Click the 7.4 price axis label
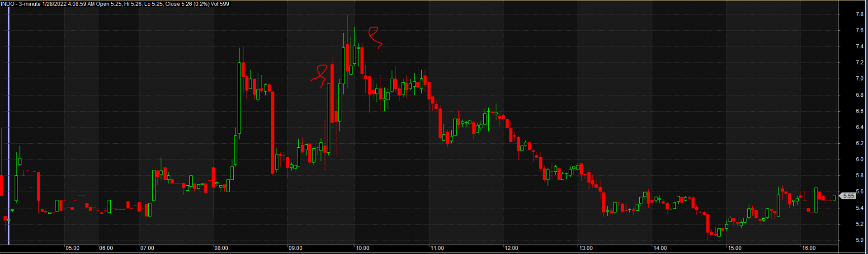Screen dimensions: 868x254 coord(859,47)
